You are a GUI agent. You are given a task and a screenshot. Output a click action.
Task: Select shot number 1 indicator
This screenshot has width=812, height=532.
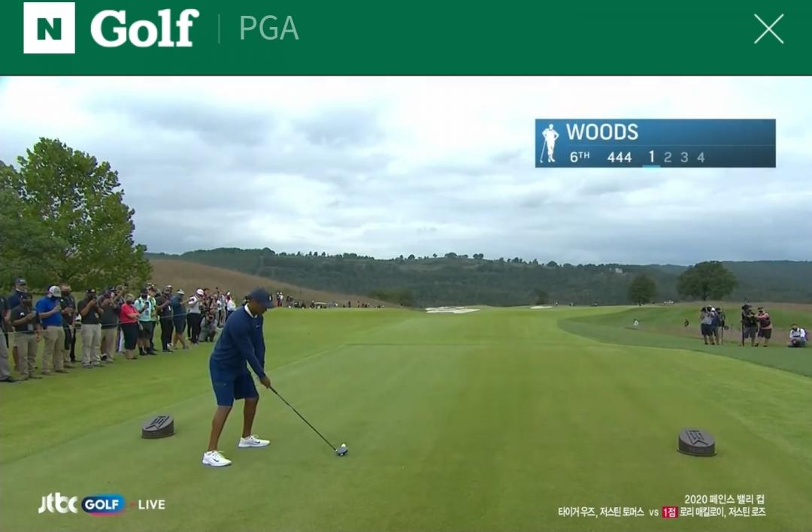tap(651, 157)
